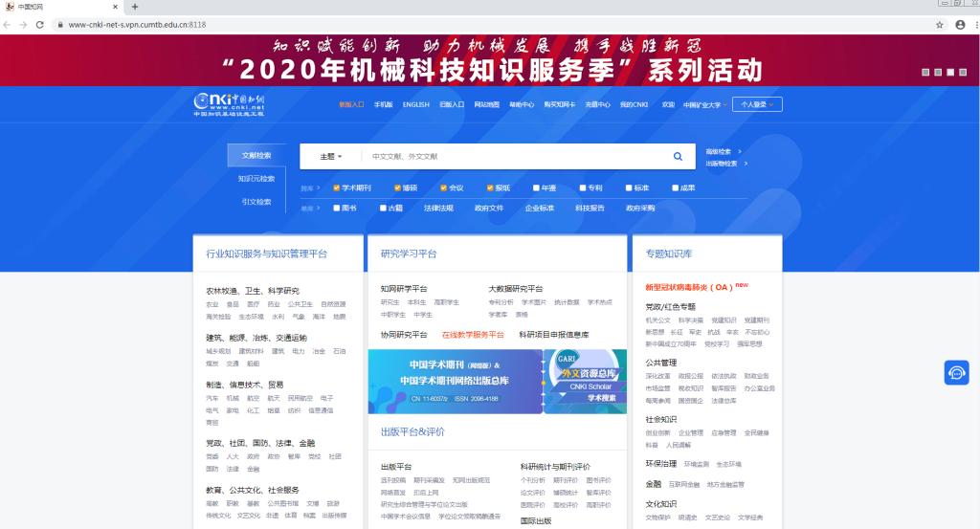Open the headset customer service widget
980x529 pixels.
(x=956, y=372)
